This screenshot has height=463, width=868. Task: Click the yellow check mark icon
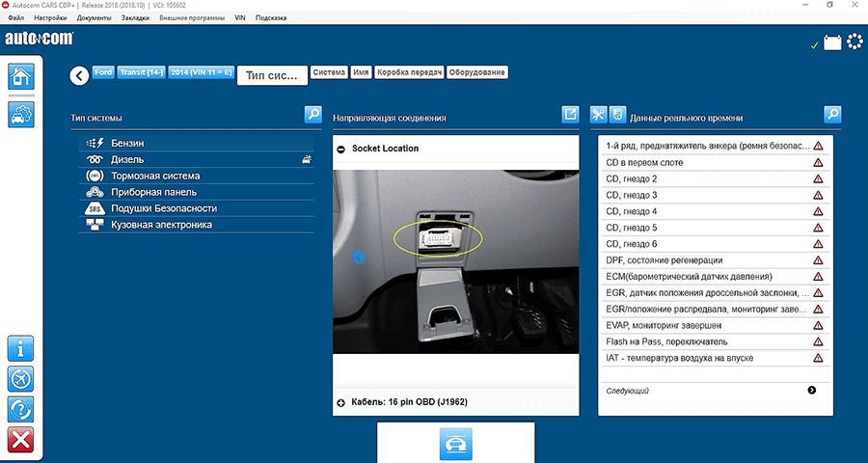[814, 45]
